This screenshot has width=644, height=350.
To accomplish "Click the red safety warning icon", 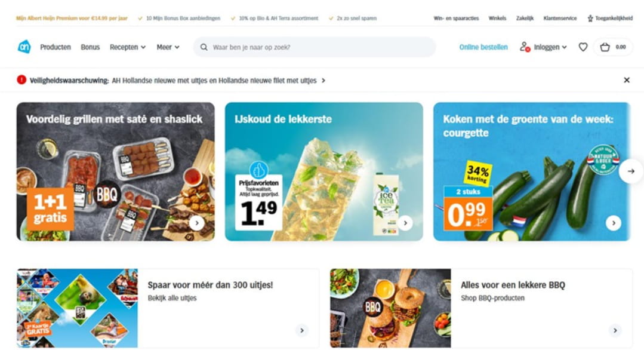I will [x=21, y=79].
